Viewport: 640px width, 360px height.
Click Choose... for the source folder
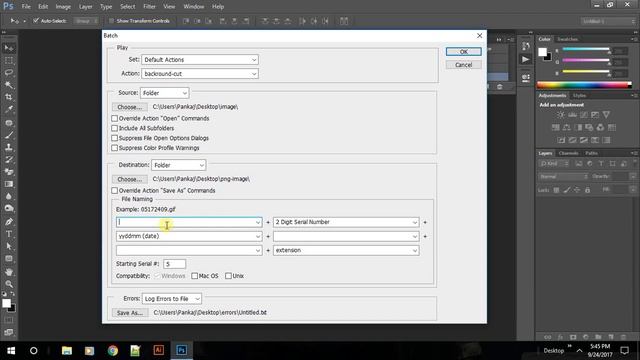pos(130,107)
